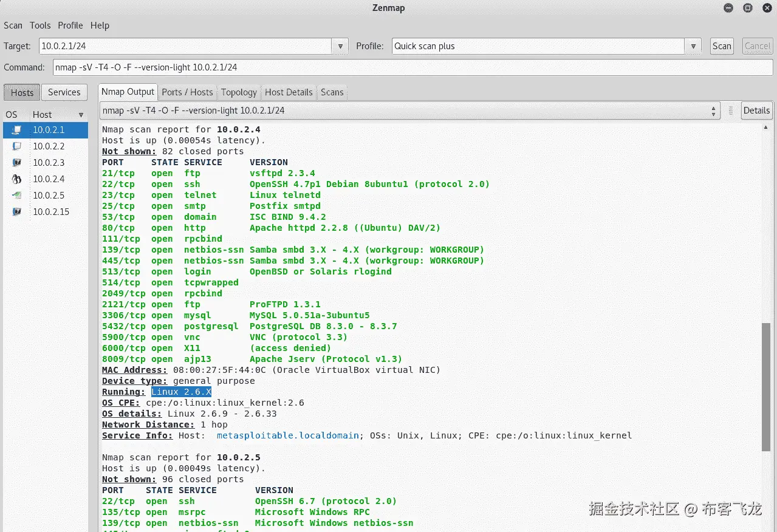Minimize the Zenmap window
This screenshot has height=532, width=777.
point(728,8)
